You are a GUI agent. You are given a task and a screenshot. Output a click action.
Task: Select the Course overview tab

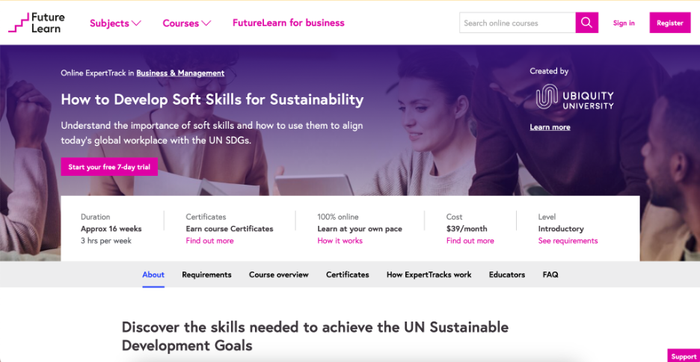(279, 275)
